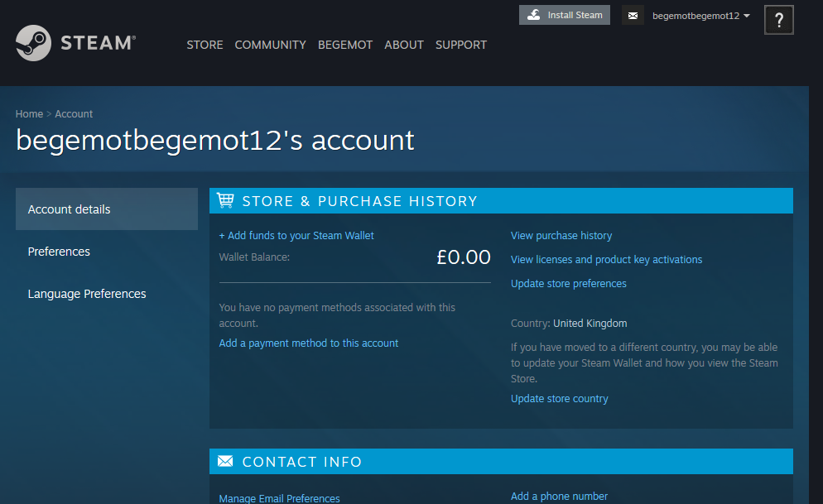Open the ABOUT menu item
The width and height of the screenshot is (823, 504).
pos(403,45)
